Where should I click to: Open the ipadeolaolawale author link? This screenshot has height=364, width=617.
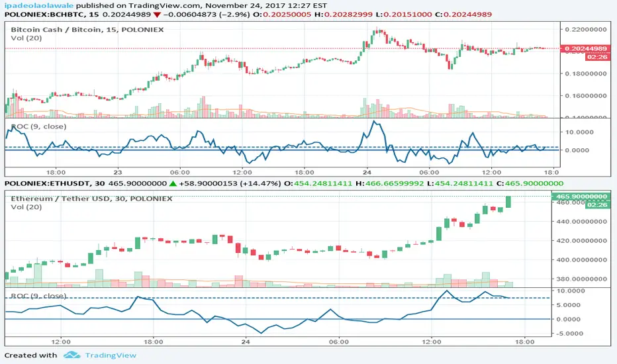(39, 5)
